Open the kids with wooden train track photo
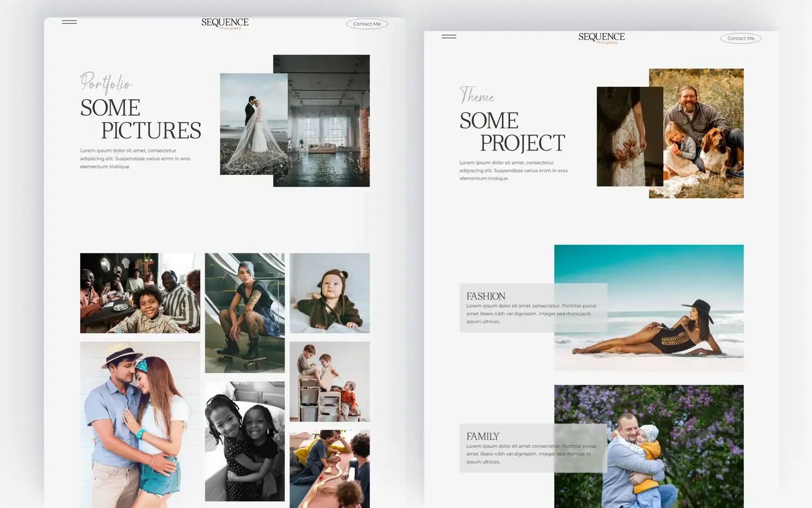Viewport: 812px width, 508px height. [x=330, y=469]
